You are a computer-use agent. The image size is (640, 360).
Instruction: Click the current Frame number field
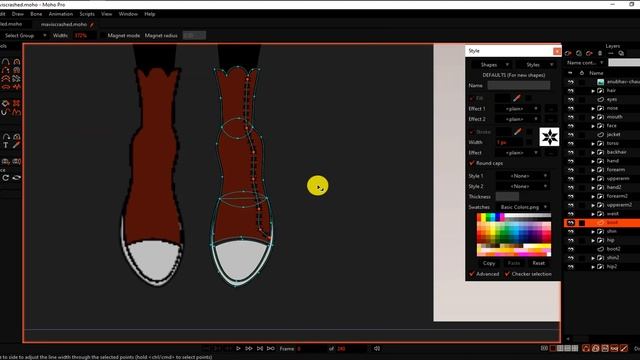(310, 349)
